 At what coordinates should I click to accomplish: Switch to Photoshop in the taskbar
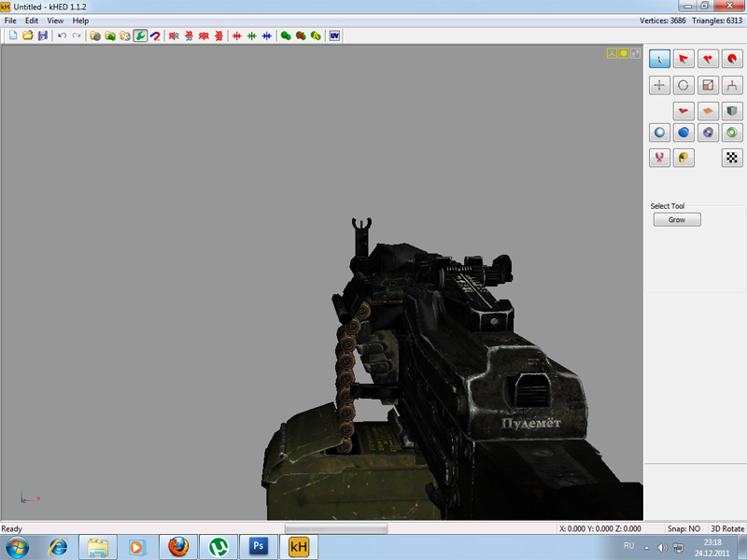click(x=259, y=547)
